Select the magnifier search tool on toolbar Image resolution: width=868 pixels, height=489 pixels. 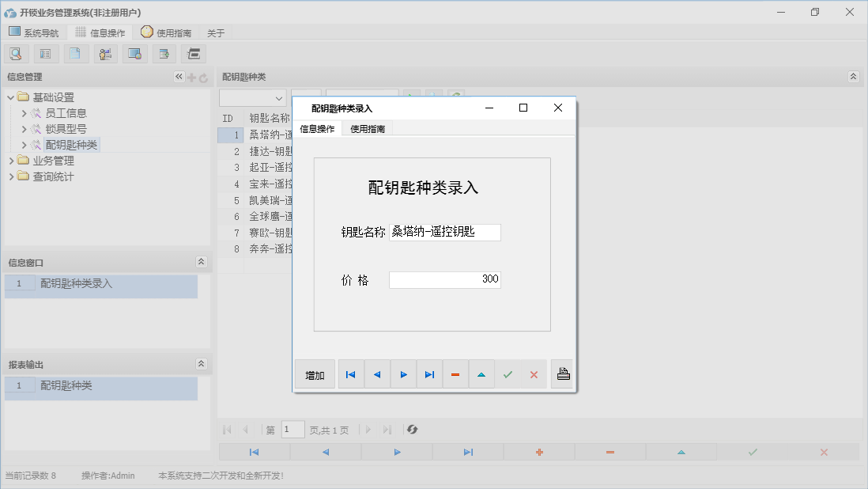pyautogui.click(x=16, y=53)
